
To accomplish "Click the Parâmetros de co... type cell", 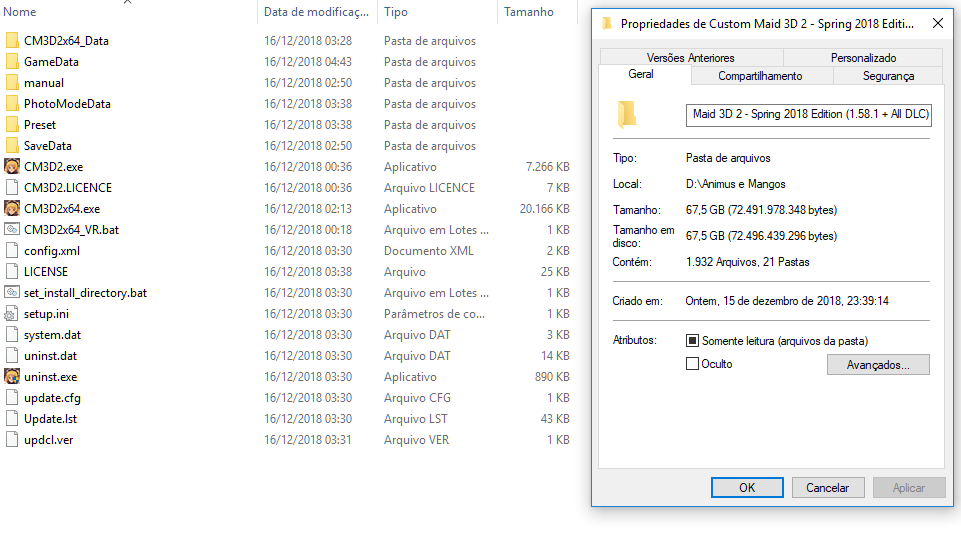I will 434,313.
